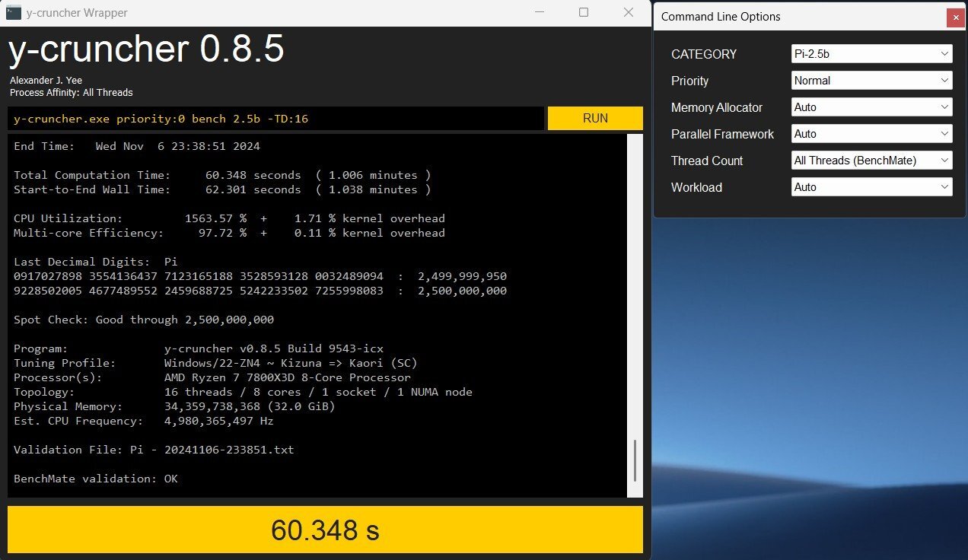The width and height of the screenshot is (968, 560).
Task: Click the "y-cruncher Wrapper" window title text
Action: pyautogui.click(x=77, y=13)
